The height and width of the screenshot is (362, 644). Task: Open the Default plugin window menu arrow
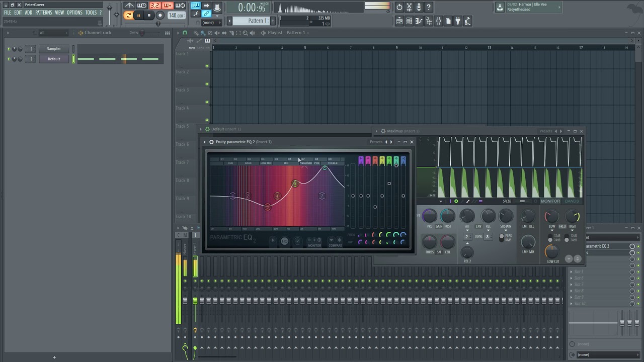[x=201, y=129]
